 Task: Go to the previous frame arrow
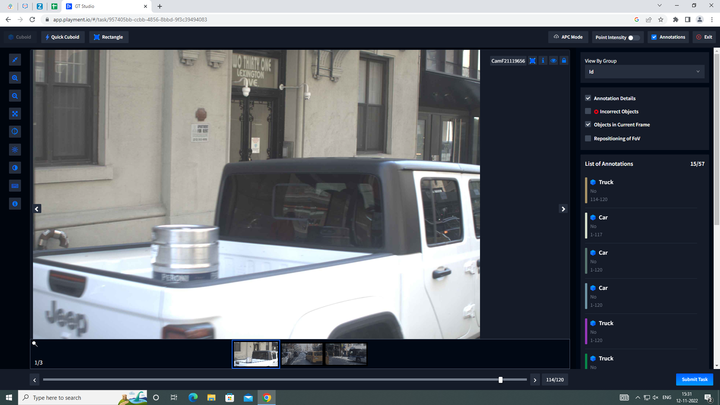point(34,380)
